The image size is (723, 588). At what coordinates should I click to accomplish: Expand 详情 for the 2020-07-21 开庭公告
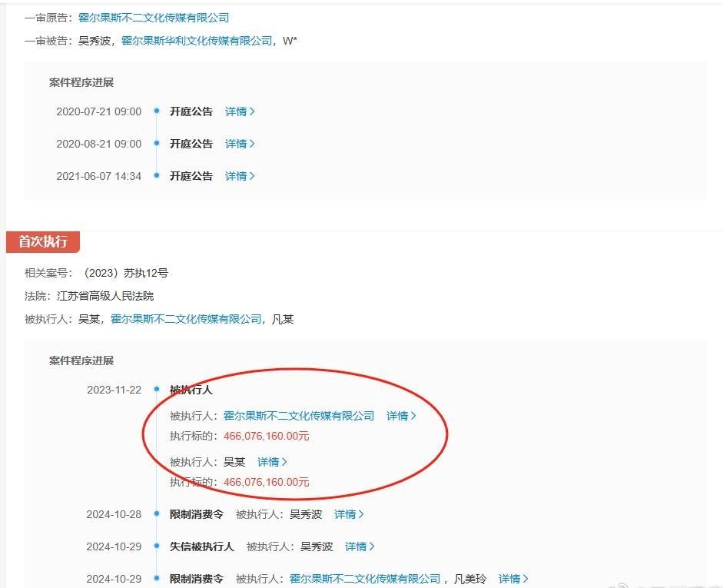point(240,111)
